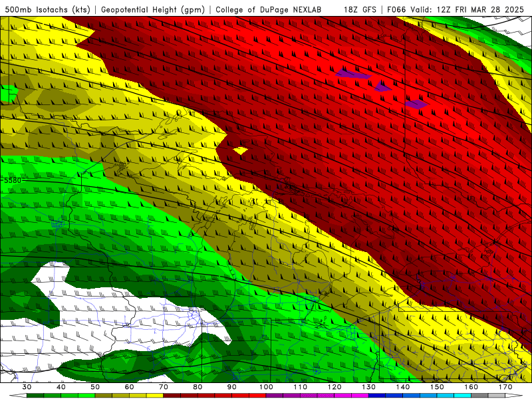532x399 pixels.
Task: Select the dark gray 160-165 kt colorbar swatch
Action: (x=479, y=396)
